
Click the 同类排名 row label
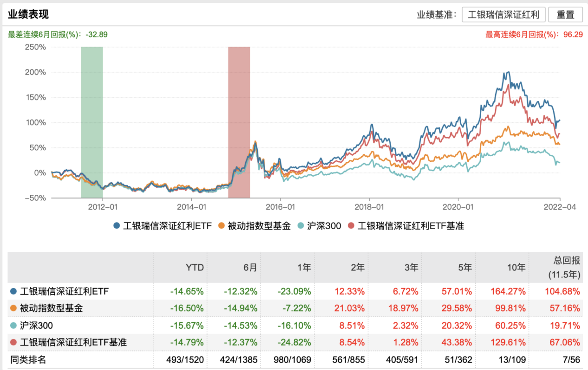pos(28,359)
